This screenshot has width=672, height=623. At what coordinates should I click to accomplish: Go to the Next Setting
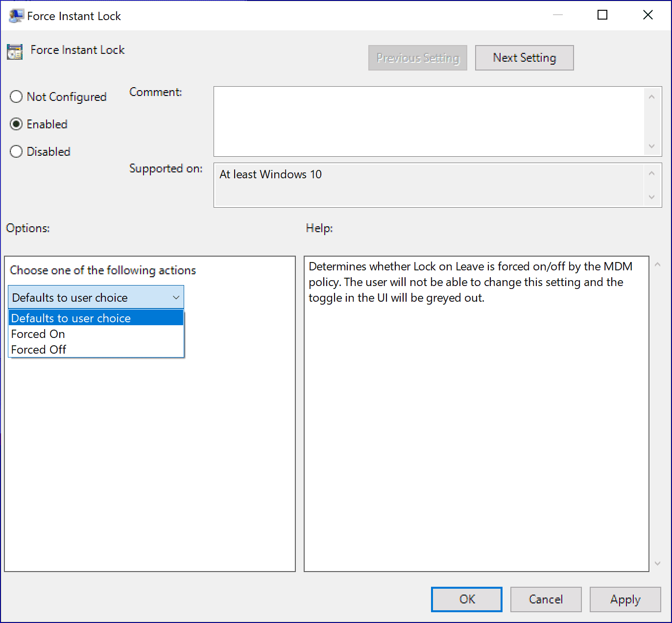click(525, 58)
